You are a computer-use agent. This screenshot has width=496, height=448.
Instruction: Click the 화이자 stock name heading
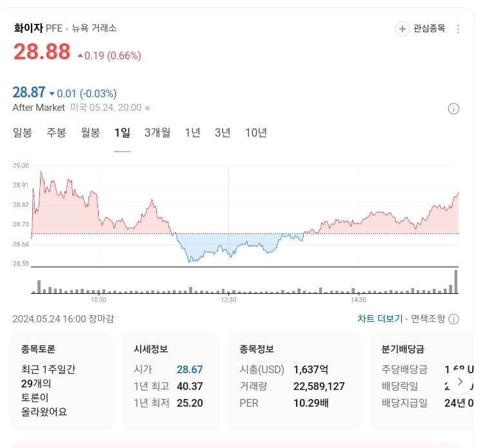[28, 28]
